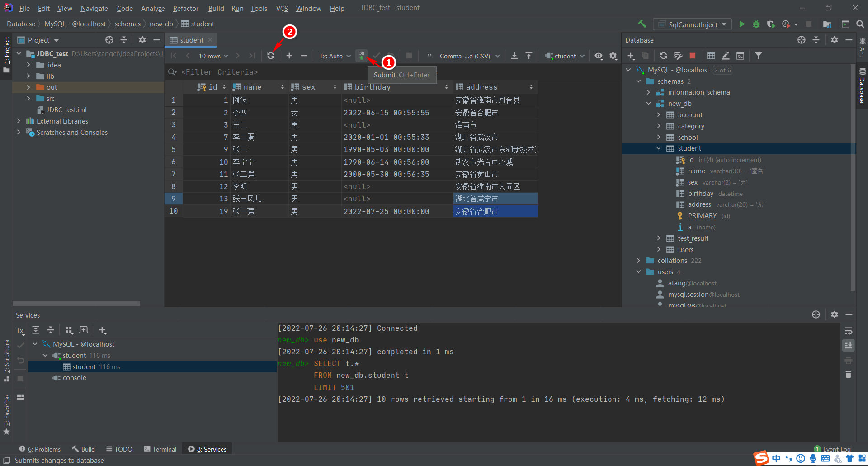Expand the information_schema node
The image size is (868, 466).
pos(648,92)
